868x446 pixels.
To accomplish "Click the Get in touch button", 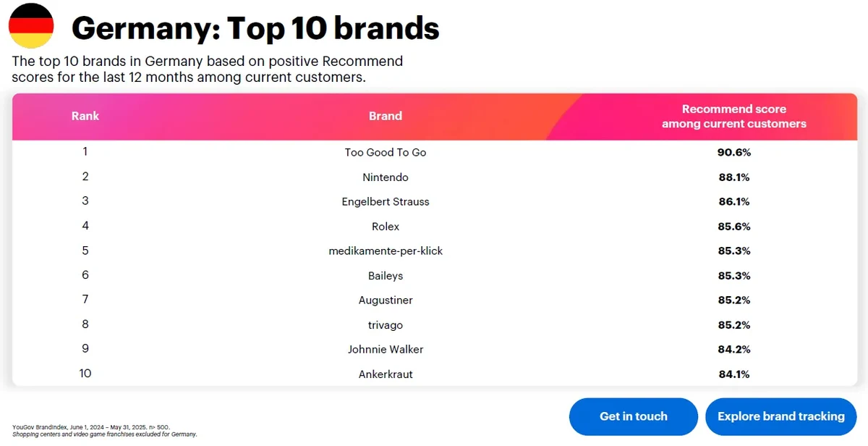I will point(634,416).
